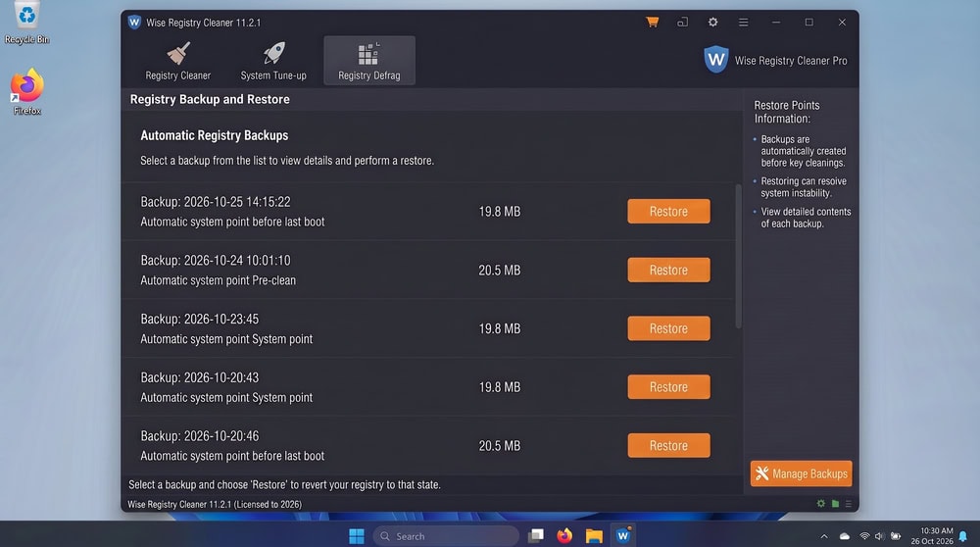The width and height of the screenshot is (980, 547).
Task: Switch to System Tune-up tab
Action: point(273,61)
